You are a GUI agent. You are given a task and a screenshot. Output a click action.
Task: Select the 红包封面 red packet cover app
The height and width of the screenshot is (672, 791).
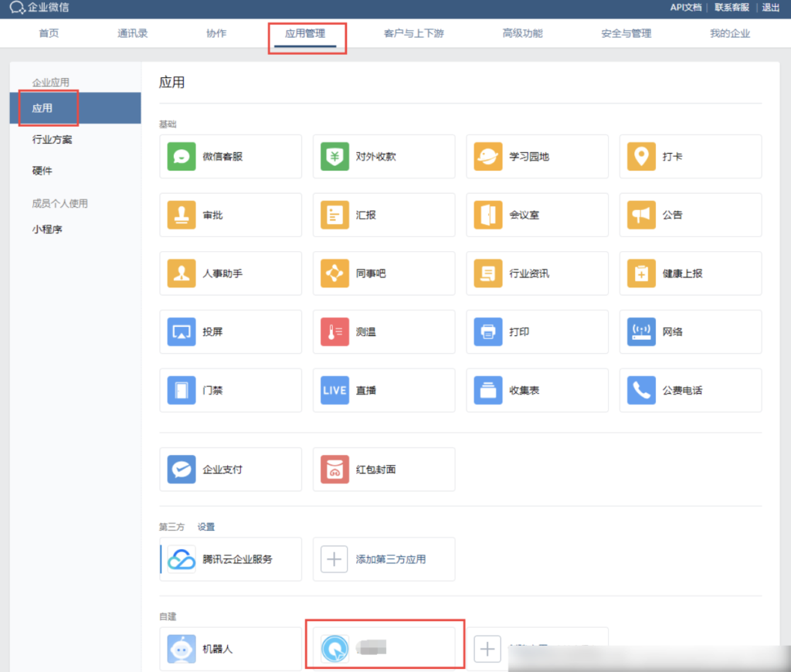383,469
